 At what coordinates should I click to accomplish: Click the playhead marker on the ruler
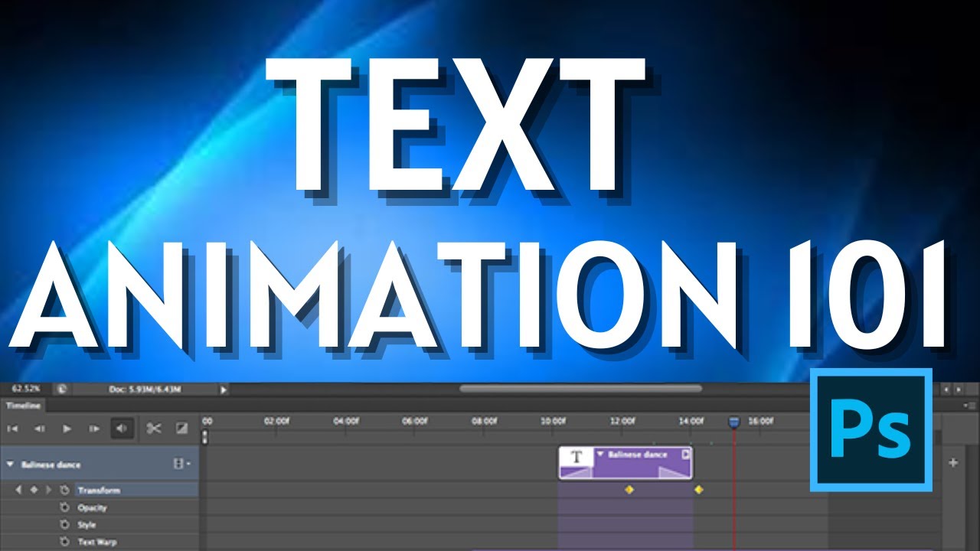coord(733,422)
